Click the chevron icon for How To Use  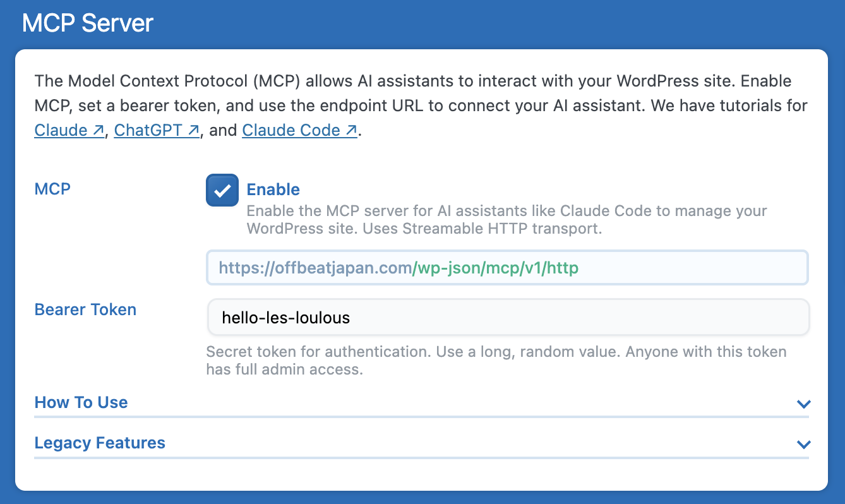803,404
